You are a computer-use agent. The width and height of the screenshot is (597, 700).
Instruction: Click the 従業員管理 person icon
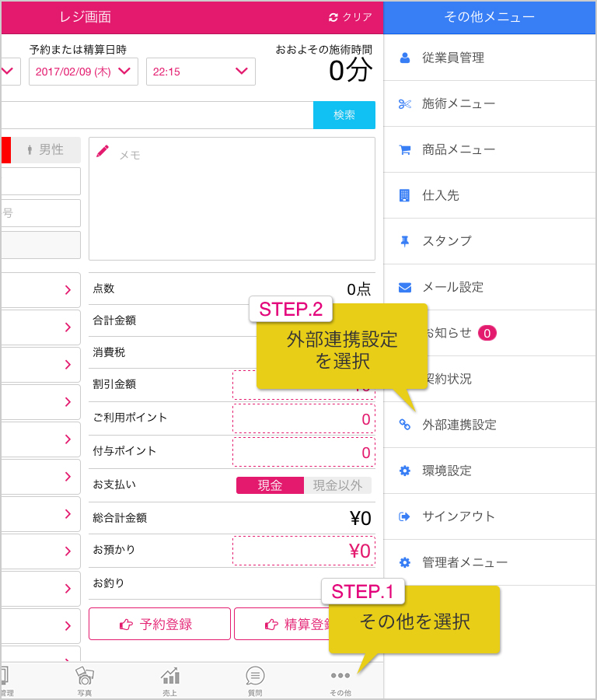405,58
